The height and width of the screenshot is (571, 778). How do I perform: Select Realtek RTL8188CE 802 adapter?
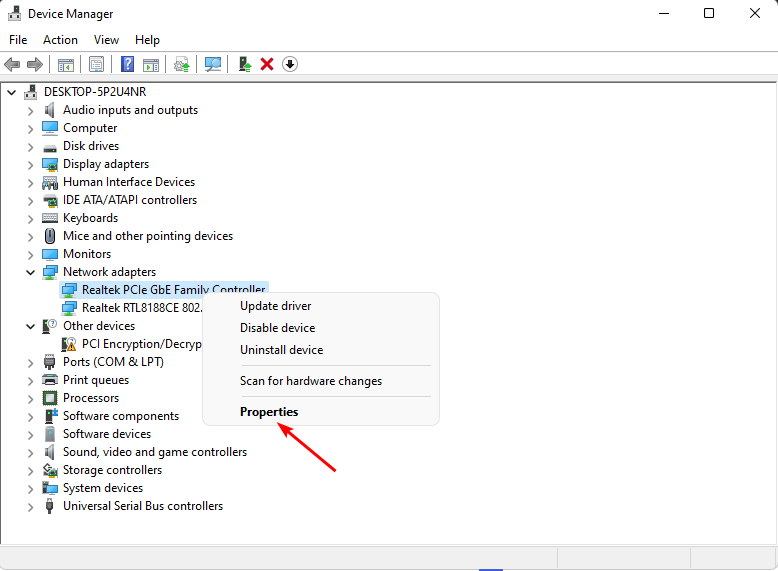(142, 308)
